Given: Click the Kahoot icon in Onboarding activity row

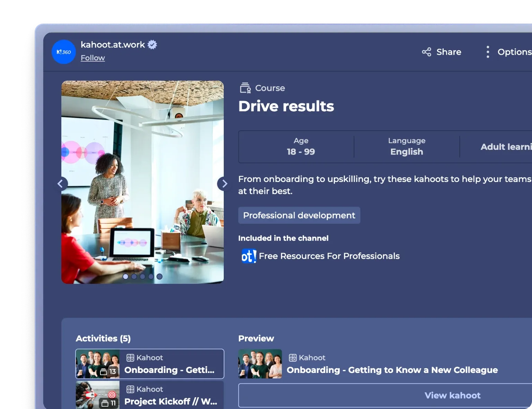Looking at the screenshot, I should coord(130,358).
